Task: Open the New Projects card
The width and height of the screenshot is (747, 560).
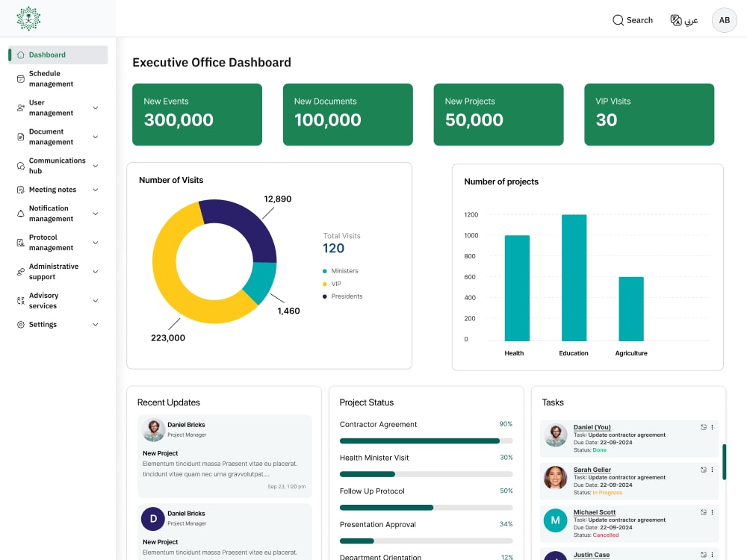Action: coord(498,115)
